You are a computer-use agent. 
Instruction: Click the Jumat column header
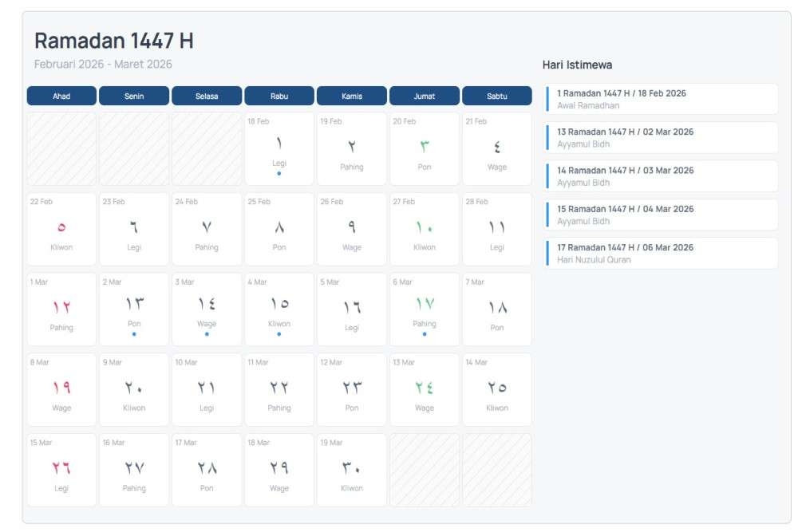click(424, 96)
